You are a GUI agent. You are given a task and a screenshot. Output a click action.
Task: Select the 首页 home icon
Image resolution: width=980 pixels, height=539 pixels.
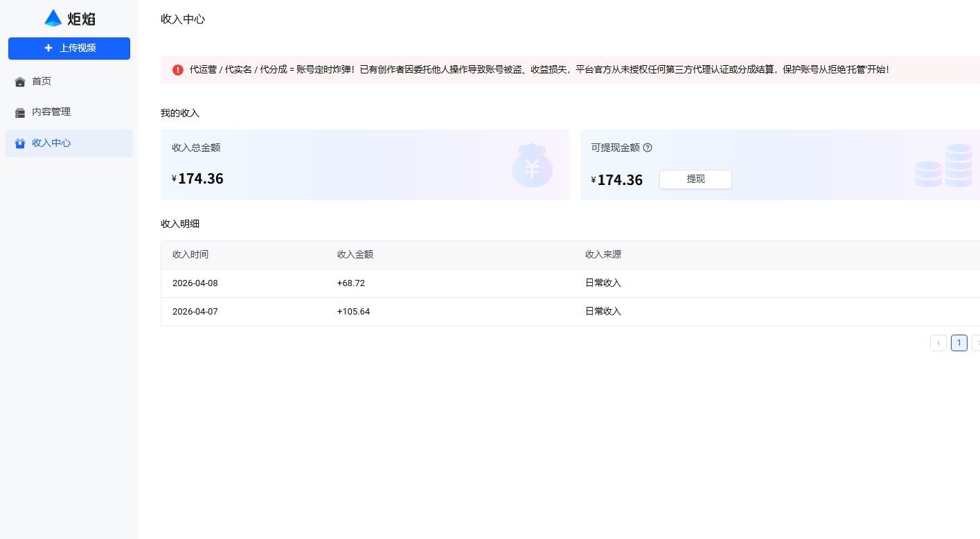[x=19, y=81]
